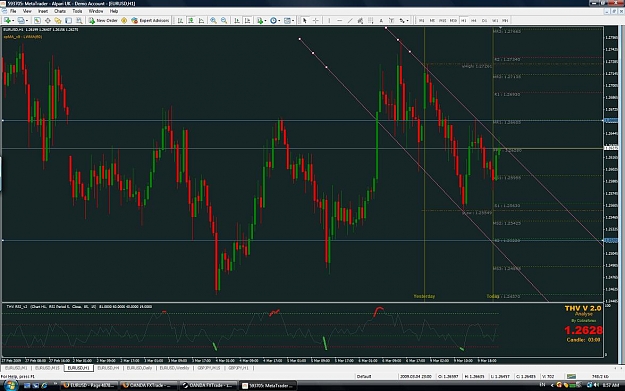
Task: Open the Navigator panel icon
Action: click(x=58, y=20)
